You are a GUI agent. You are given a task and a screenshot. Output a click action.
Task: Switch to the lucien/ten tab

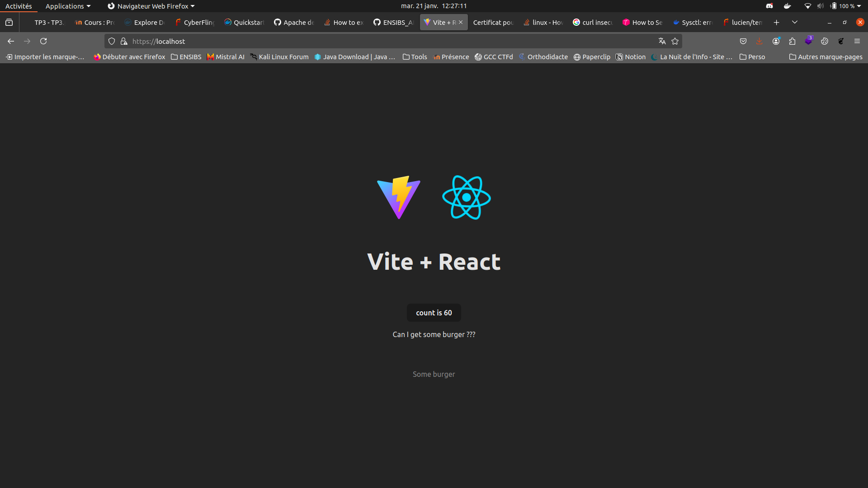click(742, 22)
